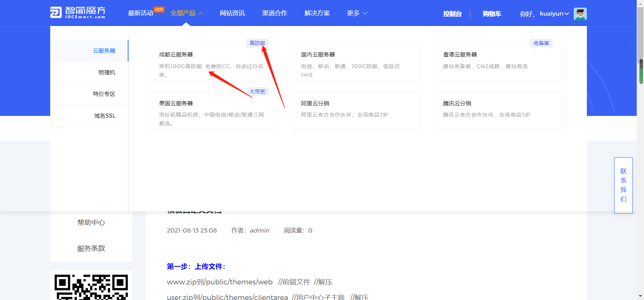The image size is (644, 300).
Task: Open the 域名SSL category
Action: (x=105, y=116)
